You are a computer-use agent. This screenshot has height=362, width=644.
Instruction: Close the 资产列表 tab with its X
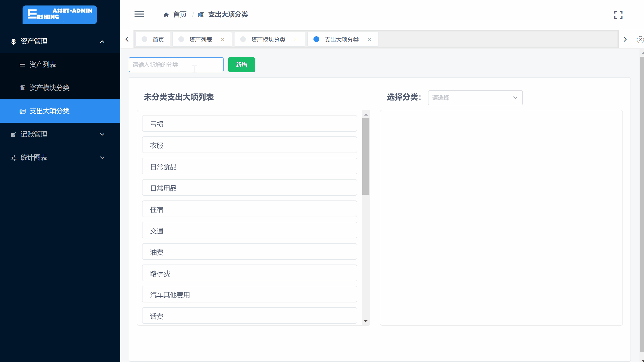[x=222, y=40]
